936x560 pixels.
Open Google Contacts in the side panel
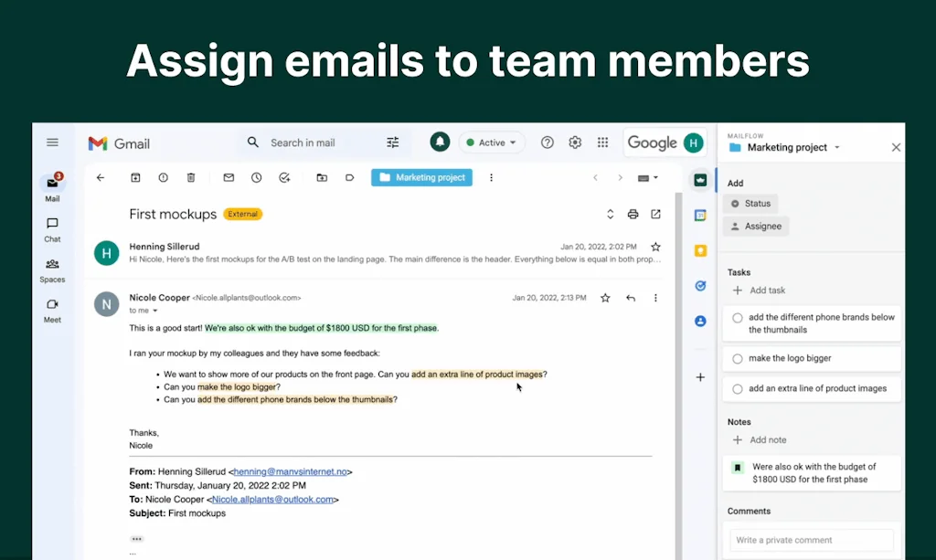point(700,321)
